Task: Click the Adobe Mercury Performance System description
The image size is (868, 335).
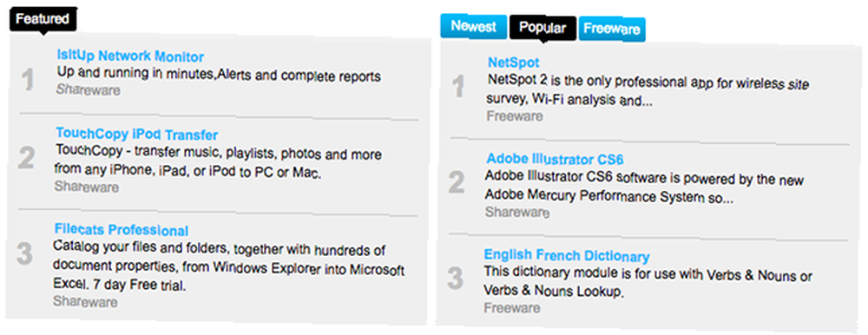Action: click(644, 188)
